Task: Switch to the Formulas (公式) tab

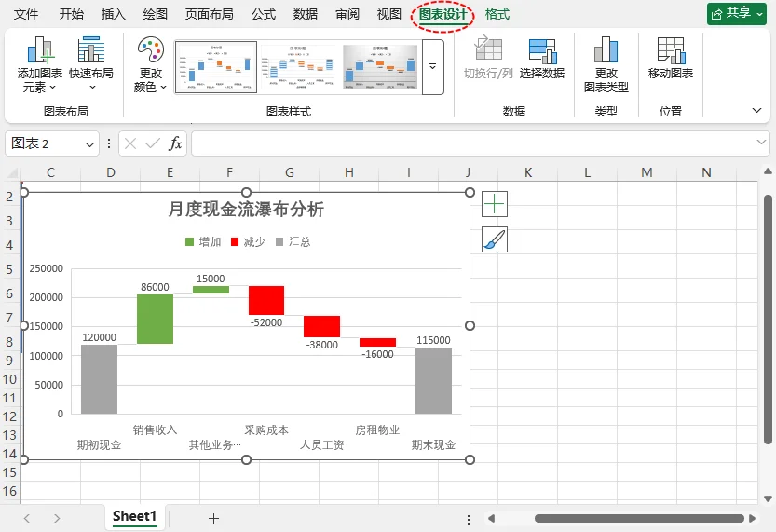Action: pyautogui.click(x=264, y=14)
